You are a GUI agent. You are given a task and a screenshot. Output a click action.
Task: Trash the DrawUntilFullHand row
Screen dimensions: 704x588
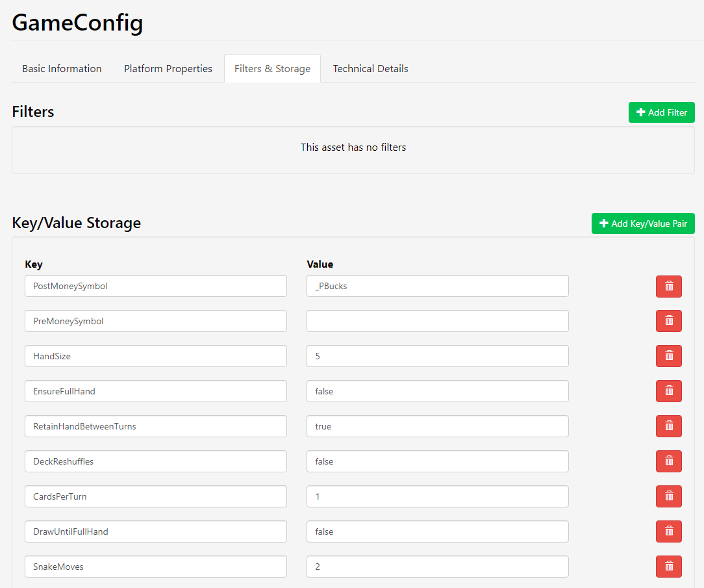point(668,531)
